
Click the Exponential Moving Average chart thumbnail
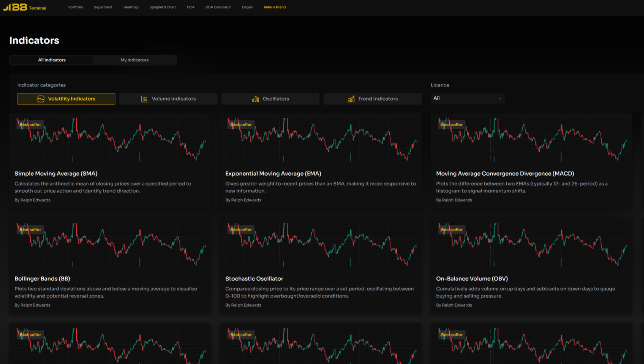tap(321, 140)
